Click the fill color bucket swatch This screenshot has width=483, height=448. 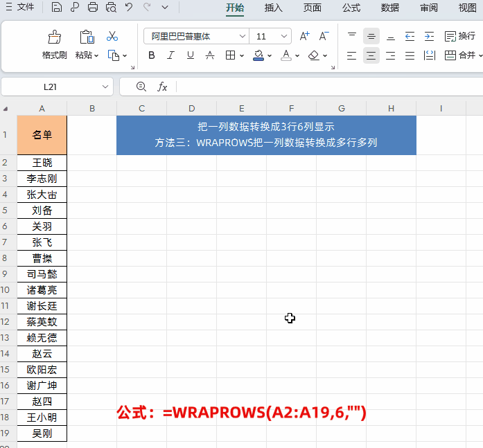258,55
